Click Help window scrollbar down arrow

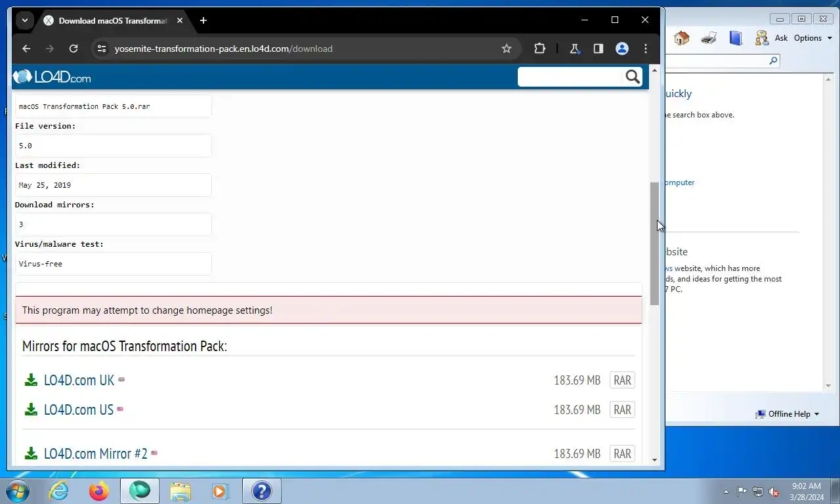click(x=828, y=386)
